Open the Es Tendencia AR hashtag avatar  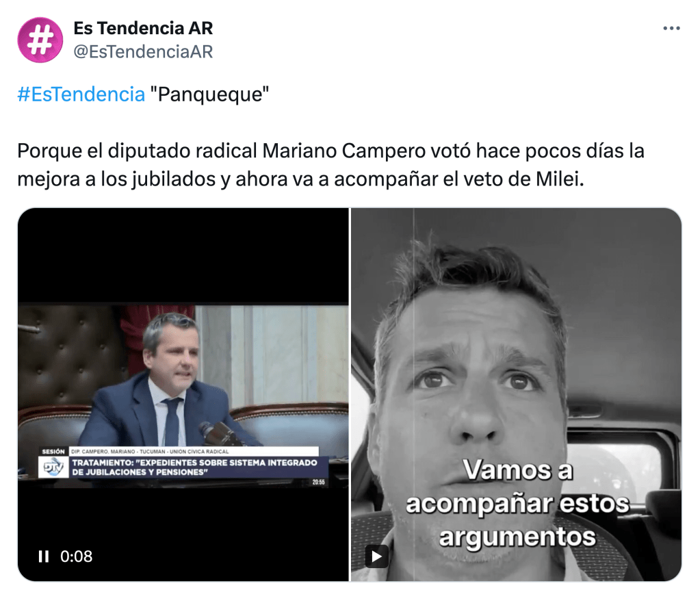click(x=40, y=40)
